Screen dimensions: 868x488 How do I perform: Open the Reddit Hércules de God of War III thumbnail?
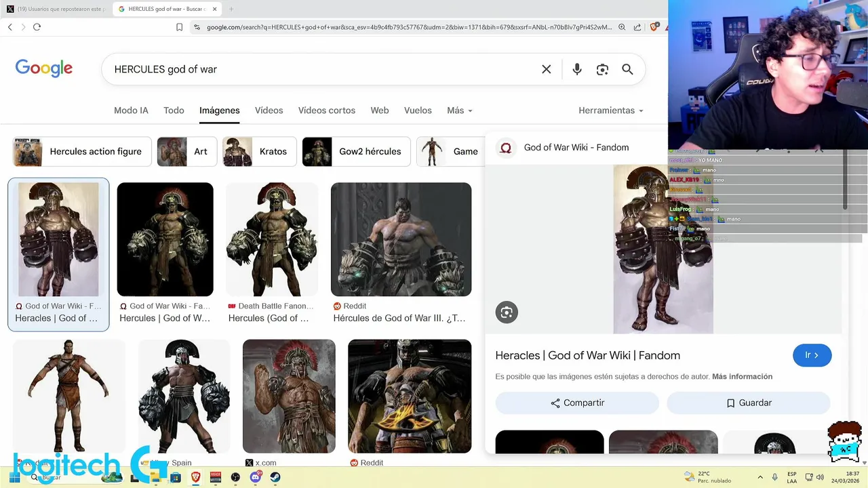[x=401, y=239]
